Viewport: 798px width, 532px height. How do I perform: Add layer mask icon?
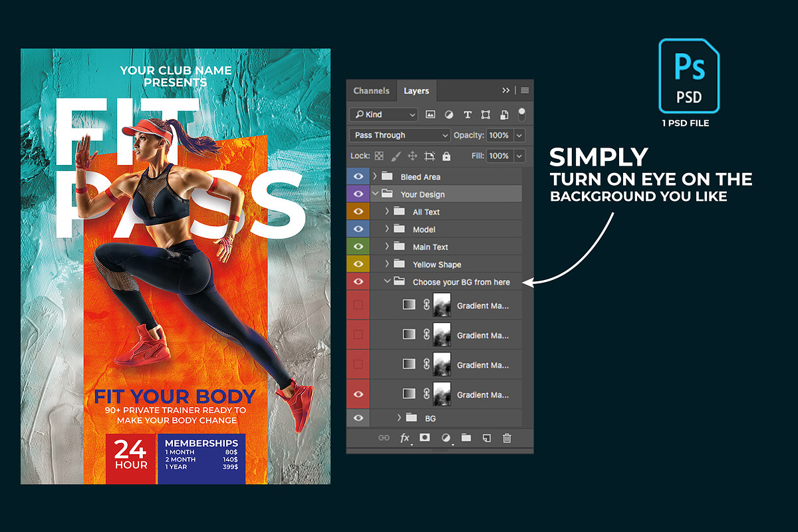[x=425, y=438]
